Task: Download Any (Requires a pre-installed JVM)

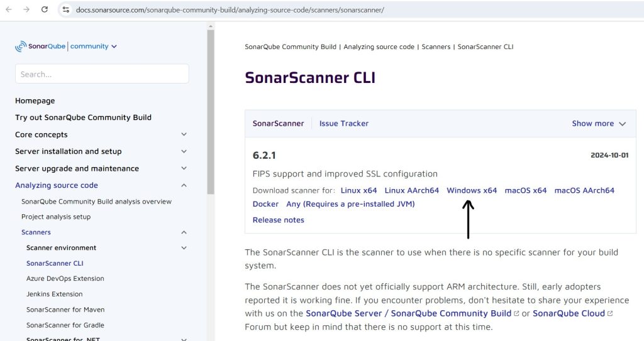Action: (x=350, y=204)
